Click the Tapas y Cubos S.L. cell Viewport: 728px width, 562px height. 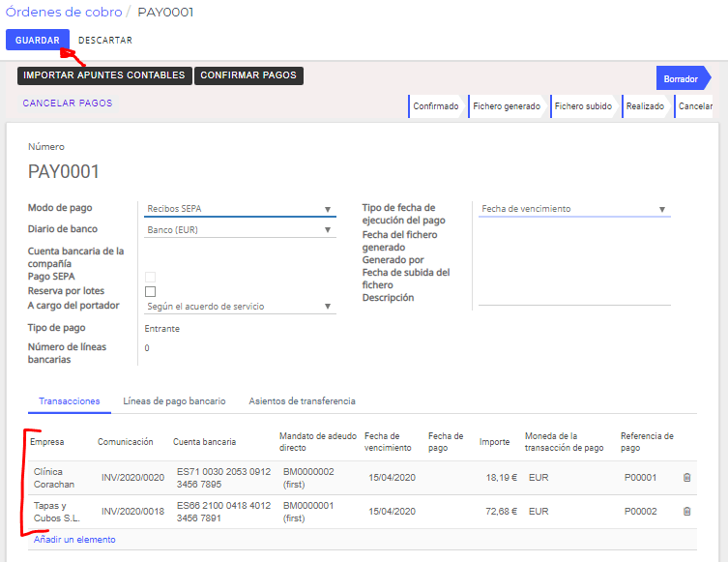[x=57, y=512]
